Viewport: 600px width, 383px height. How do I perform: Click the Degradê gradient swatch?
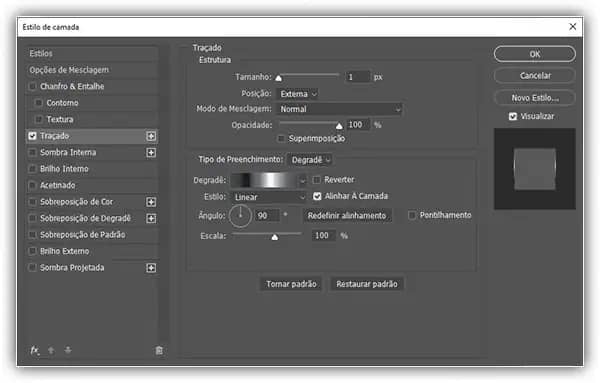265,180
